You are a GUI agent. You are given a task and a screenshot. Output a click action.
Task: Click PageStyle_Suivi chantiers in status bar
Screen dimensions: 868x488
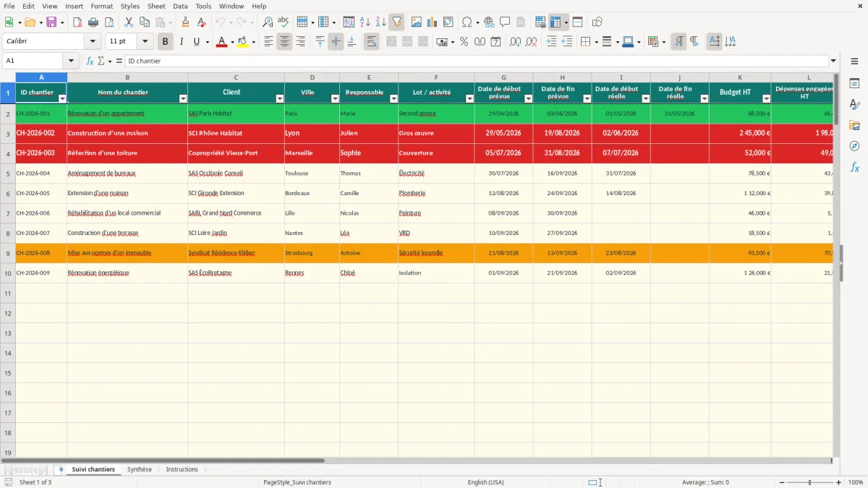coord(297,482)
